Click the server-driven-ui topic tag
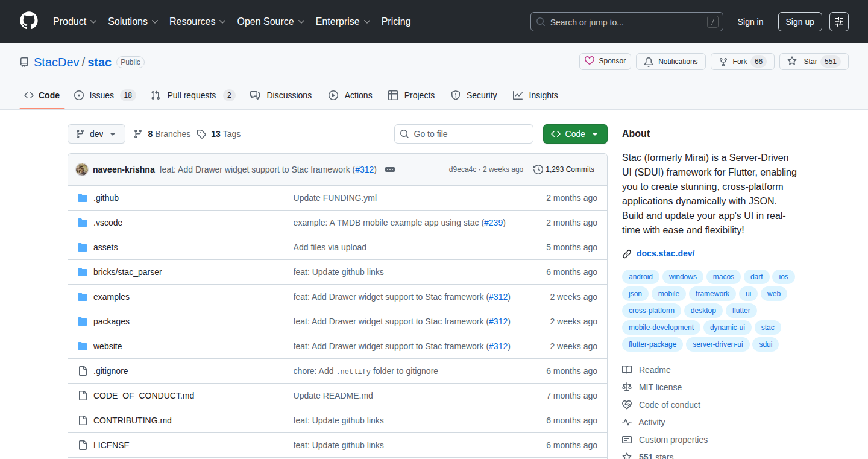This screenshot has height=459, width=868. 718,344
